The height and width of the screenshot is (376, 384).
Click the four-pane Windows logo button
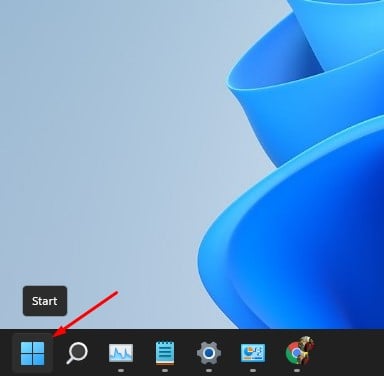coord(32,353)
